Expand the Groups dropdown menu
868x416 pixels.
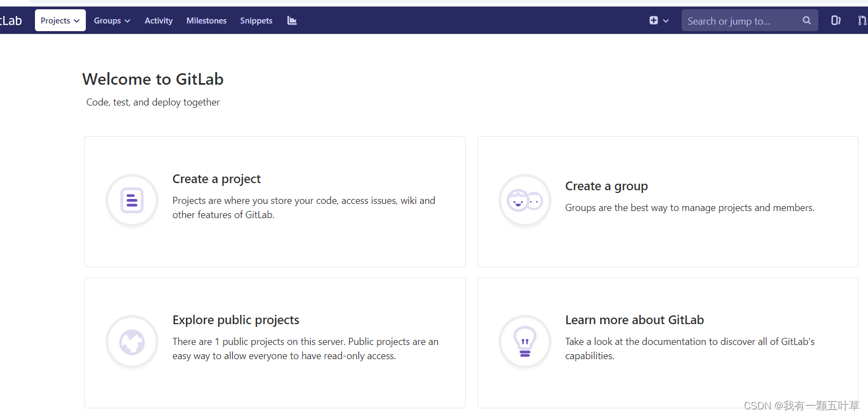tap(112, 20)
